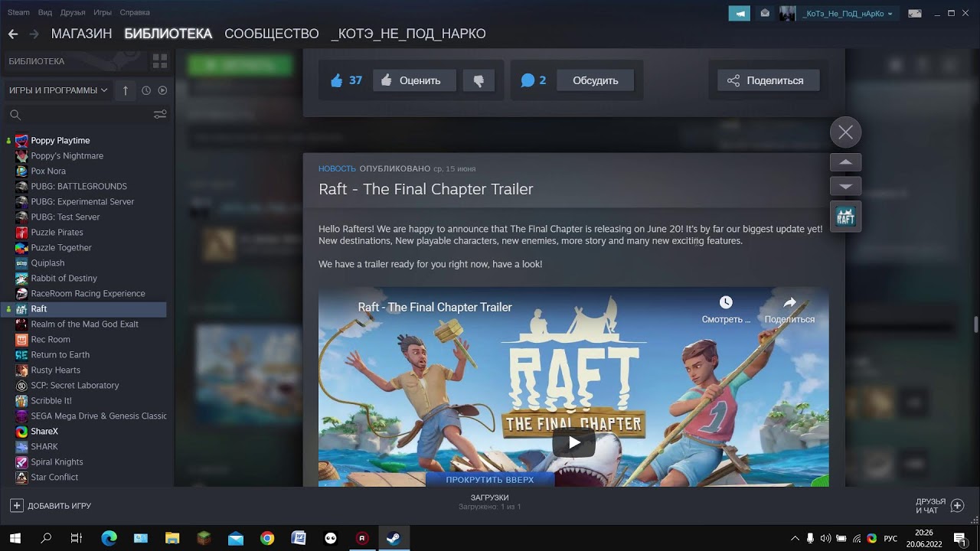This screenshot has width=980, height=551.
Task: Open the Raft game icon button
Action: pyautogui.click(x=846, y=217)
